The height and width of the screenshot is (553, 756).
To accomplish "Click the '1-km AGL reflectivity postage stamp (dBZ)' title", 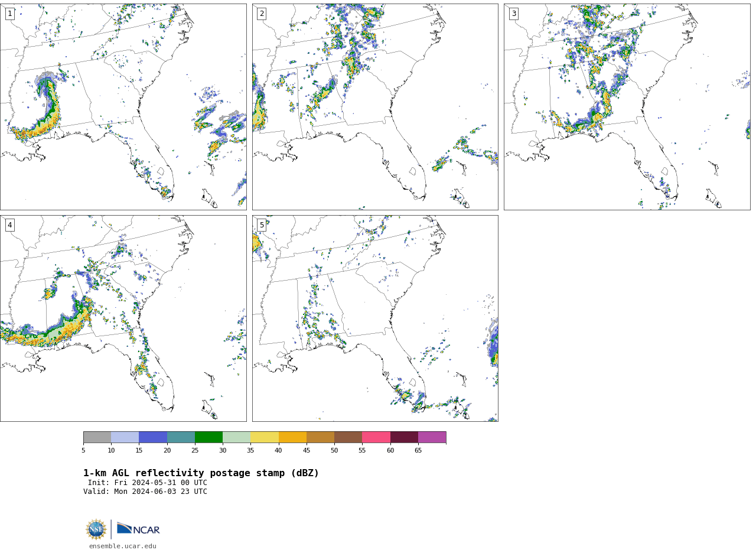I will pyautogui.click(x=201, y=473).
